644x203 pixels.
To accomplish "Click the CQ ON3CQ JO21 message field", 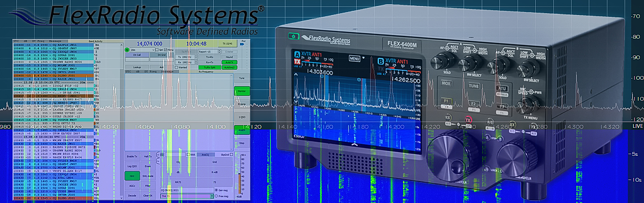I will [x=187, y=190].
